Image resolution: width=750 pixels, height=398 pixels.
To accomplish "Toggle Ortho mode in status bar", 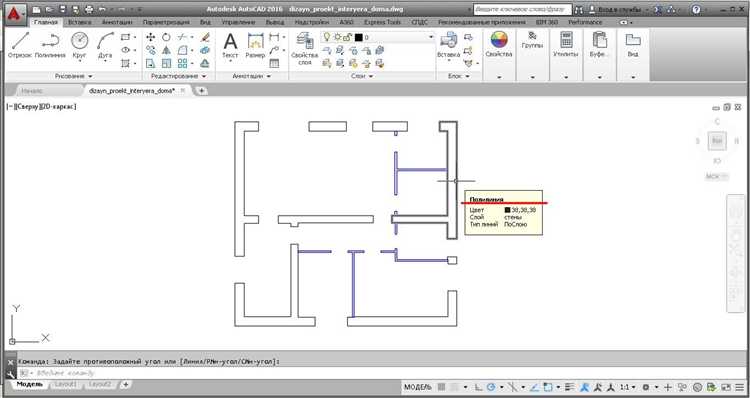I will tap(478, 387).
